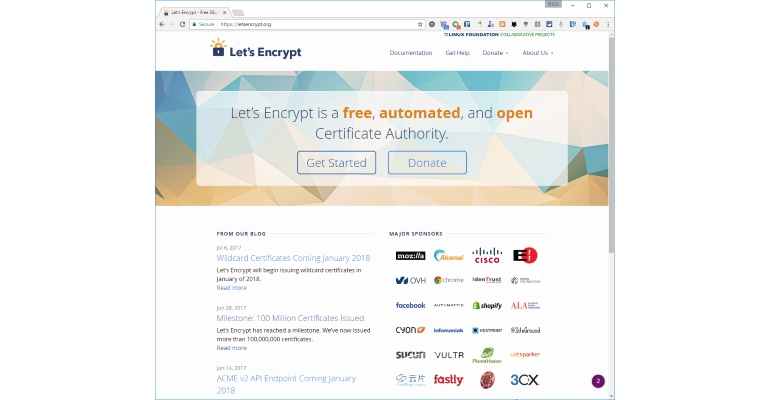Open the PlanetHoster sponsor logo
This screenshot has height=400, width=770.
point(487,355)
